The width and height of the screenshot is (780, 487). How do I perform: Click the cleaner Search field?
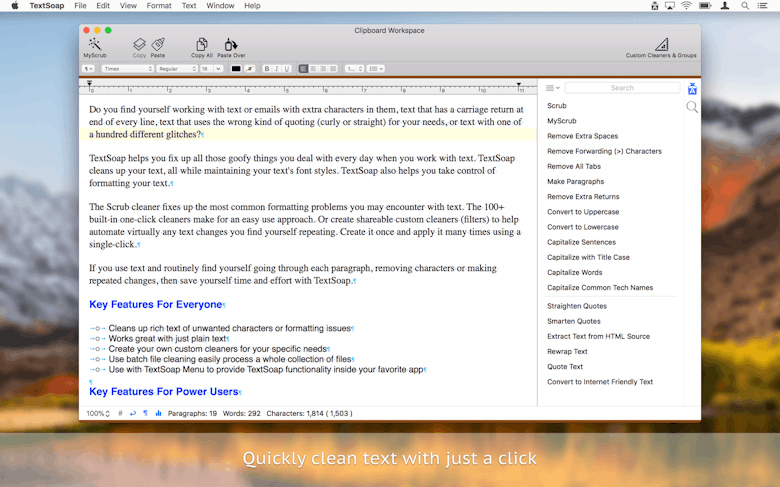coord(622,88)
